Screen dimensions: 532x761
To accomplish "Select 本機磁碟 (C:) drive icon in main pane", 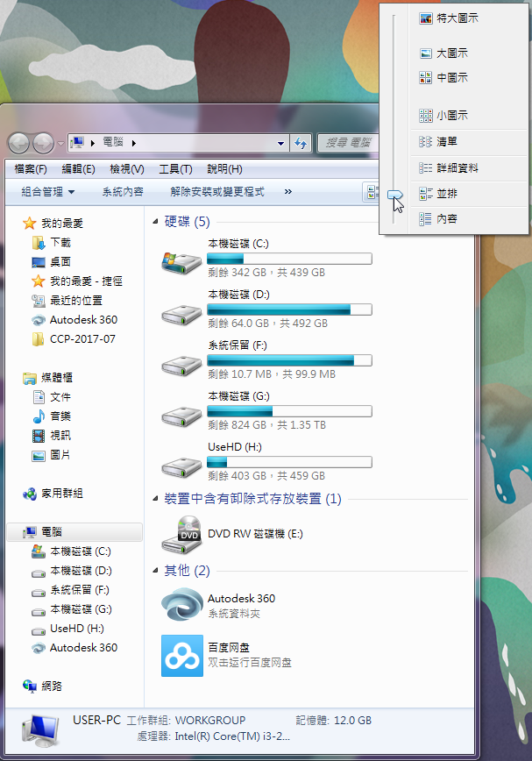I will click(181, 262).
